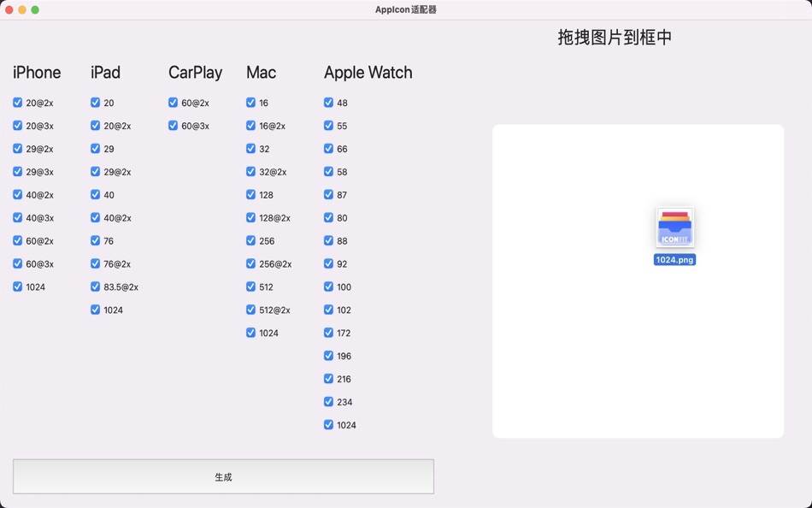The image size is (812, 508).
Task: Toggle the Mac 128 checkbox
Action: point(250,194)
